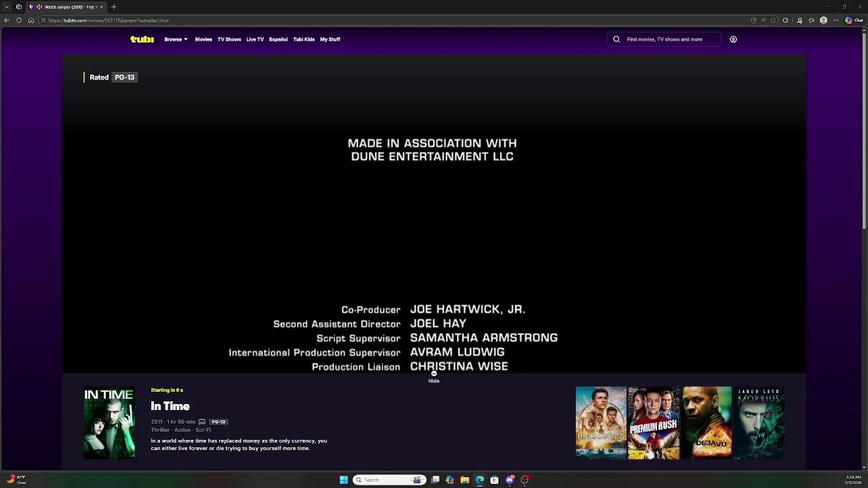Click the In Time description text
This screenshot has width=868, height=488.
(239, 445)
